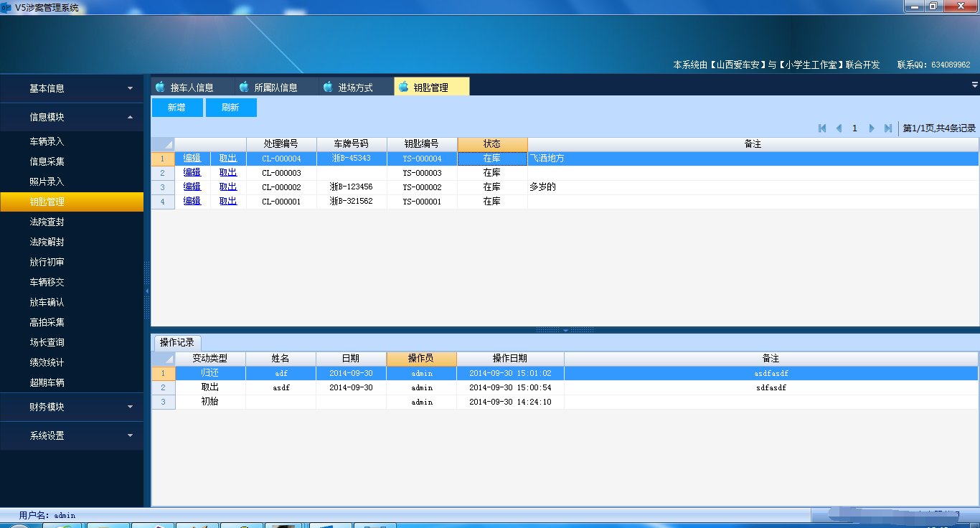Select timestamp 2014-09-30 14:24:10
This screenshot has width=980, height=528.
coord(510,402)
